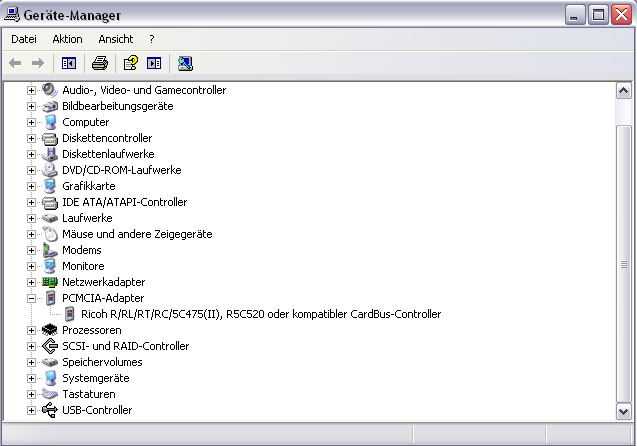Expand the Grafikkarte node
637x446 pixels.
pyautogui.click(x=32, y=186)
